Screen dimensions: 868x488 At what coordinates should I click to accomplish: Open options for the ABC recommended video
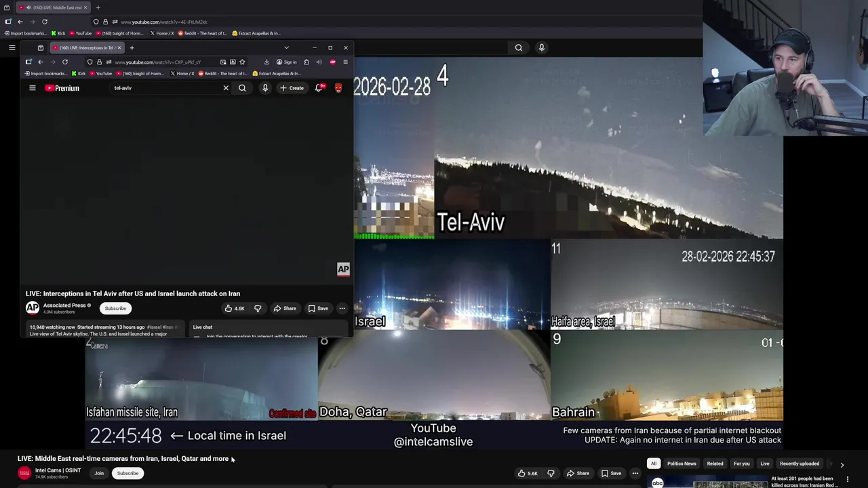(x=847, y=479)
